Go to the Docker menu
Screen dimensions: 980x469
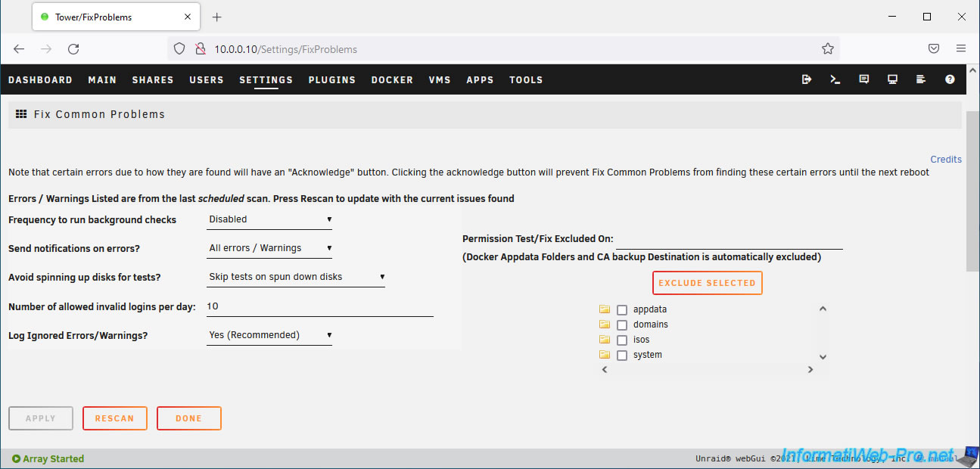coord(392,79)
